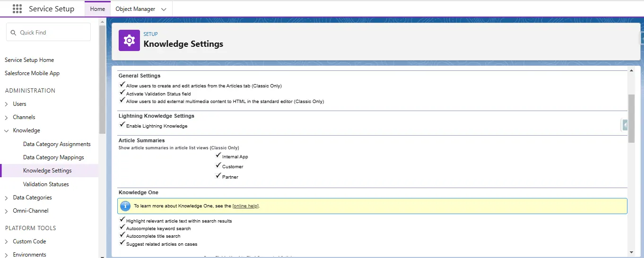Click the settings pane scroll up arrow
The image size is (644, 258).
click(x=631, y=70)
